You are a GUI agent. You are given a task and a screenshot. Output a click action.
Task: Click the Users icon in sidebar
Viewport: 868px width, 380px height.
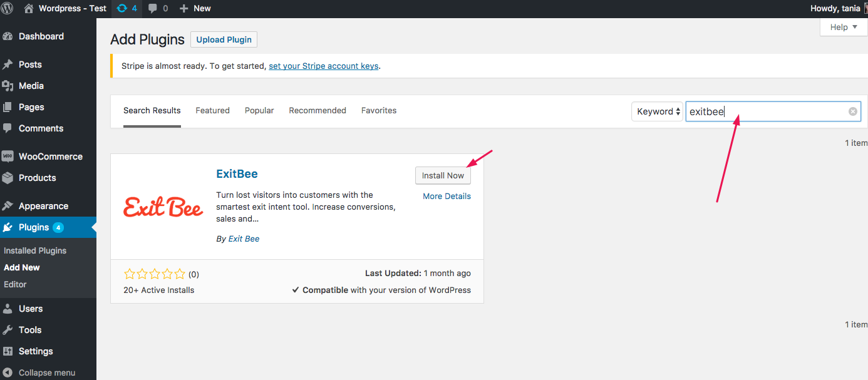(x=8, y=309)
